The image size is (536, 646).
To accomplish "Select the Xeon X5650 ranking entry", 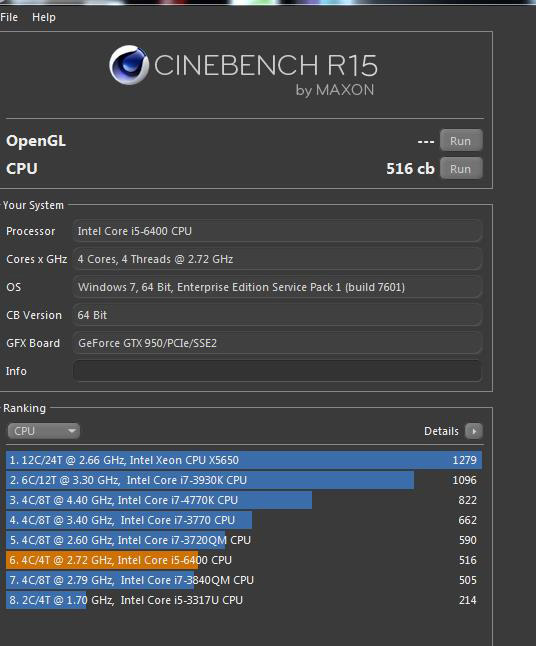I will click(x=244, y=460).
